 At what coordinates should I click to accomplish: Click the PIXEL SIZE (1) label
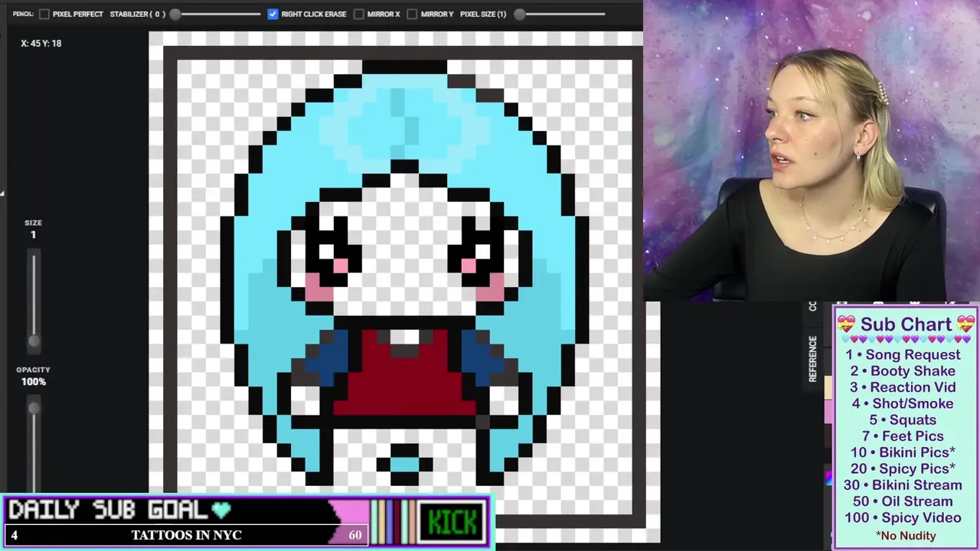coord(483,14)
